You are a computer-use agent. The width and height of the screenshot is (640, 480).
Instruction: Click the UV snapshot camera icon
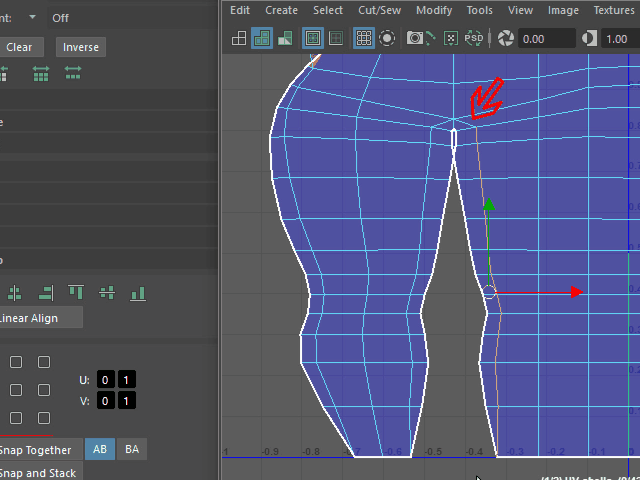[x=415, y=39]
